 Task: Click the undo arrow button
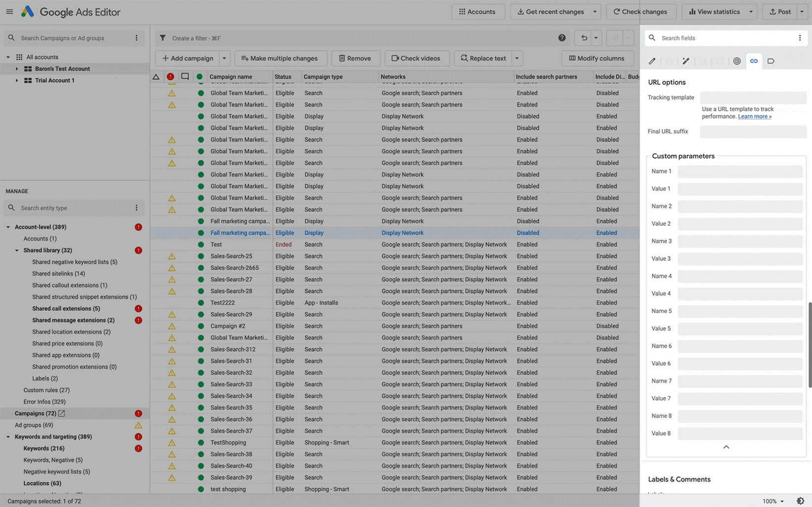[584, 38]
